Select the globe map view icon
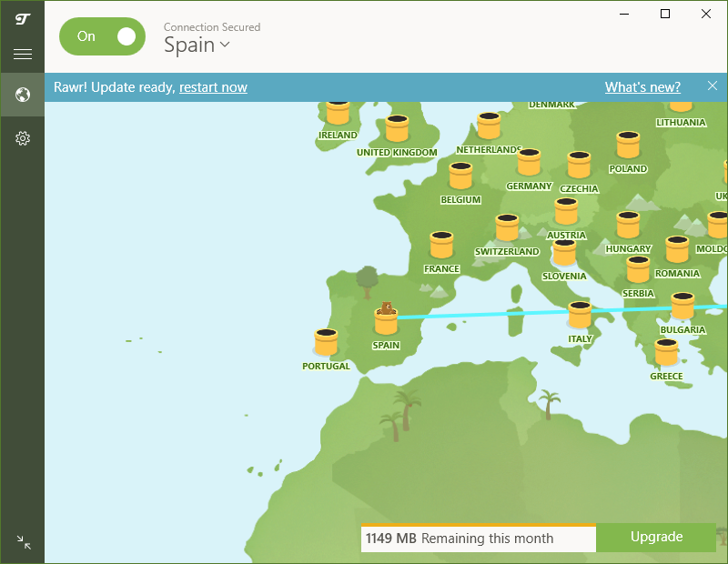This screenshot has height=564, width=728. (x=22, y=95)
